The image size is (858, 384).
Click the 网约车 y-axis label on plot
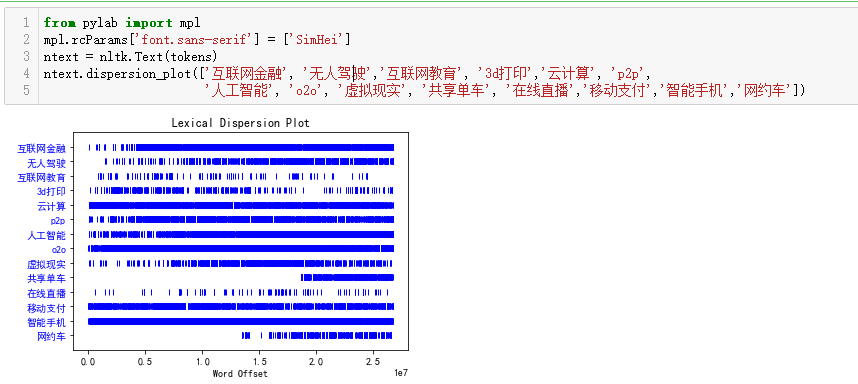click(x=51, y=336)
